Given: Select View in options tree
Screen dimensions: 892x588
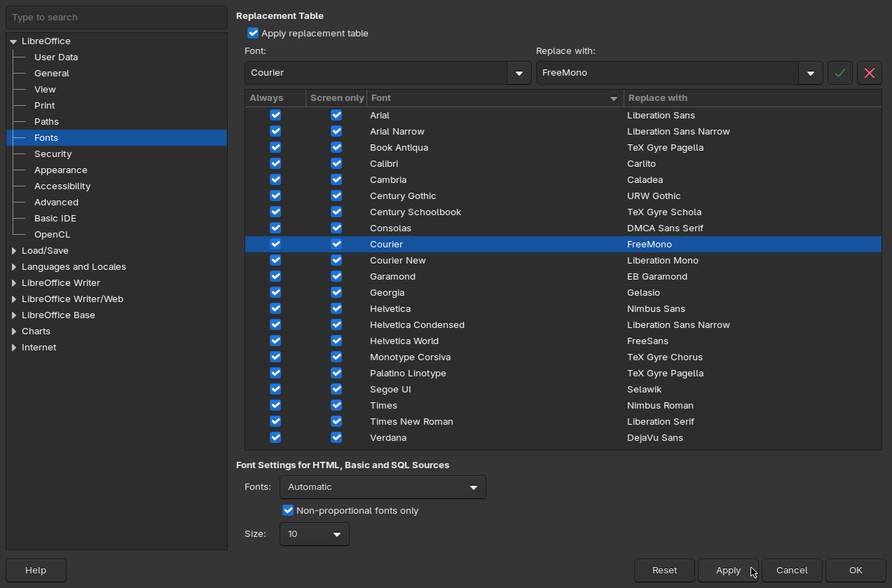Looking at the screenshot, I should pos(45,90).
